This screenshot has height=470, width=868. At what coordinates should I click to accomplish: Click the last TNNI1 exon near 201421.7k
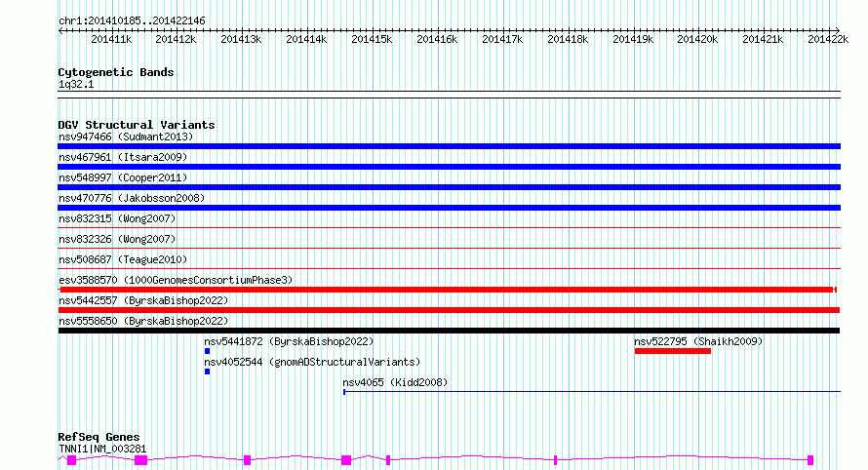pyautogui.click(x=810, y=460)
